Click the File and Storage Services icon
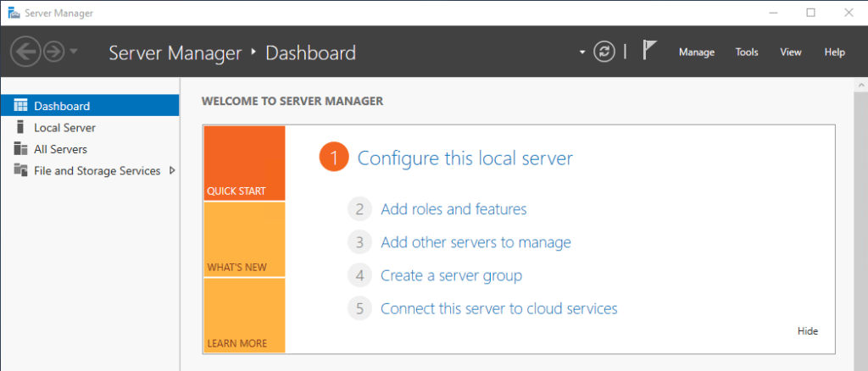 click(21, 170)
